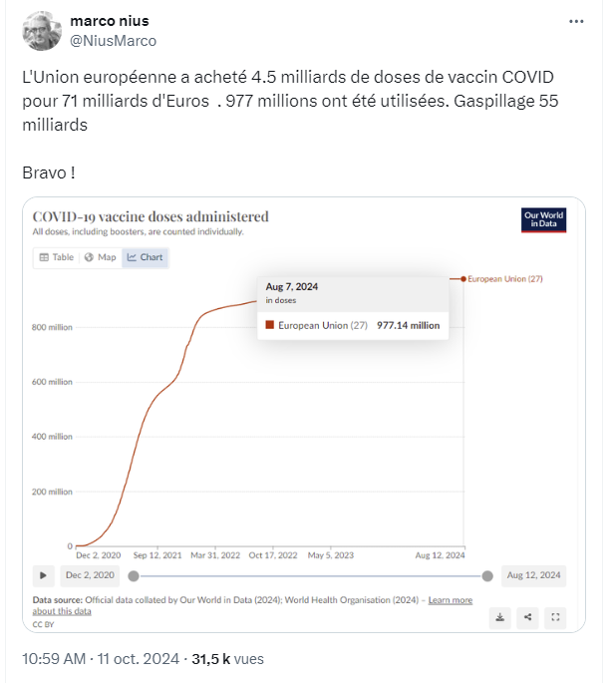
Task: Open the tweet's three-dot more menu
Action: (x=576, y=21)
